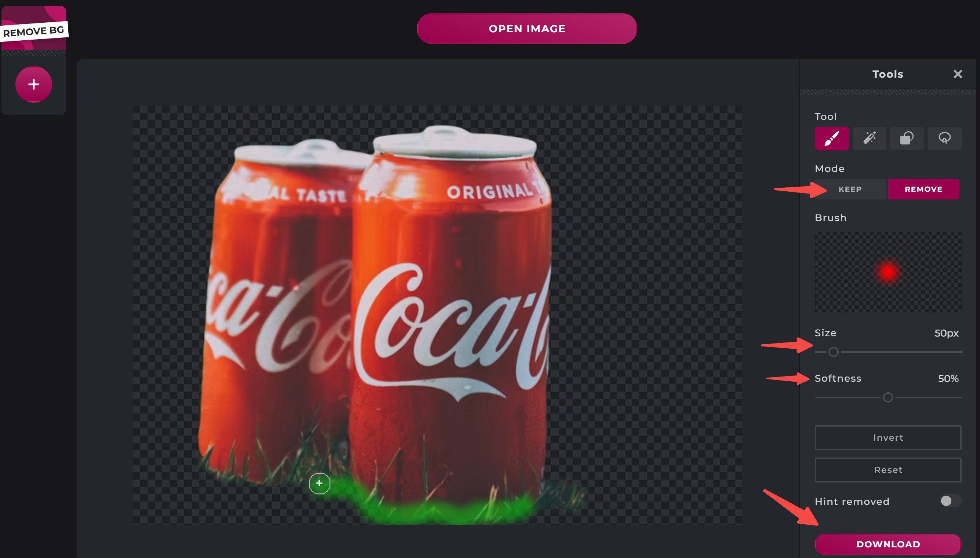Click the right Coca-Cola can on canvas

pyautogui.click(x=451, y=314)
